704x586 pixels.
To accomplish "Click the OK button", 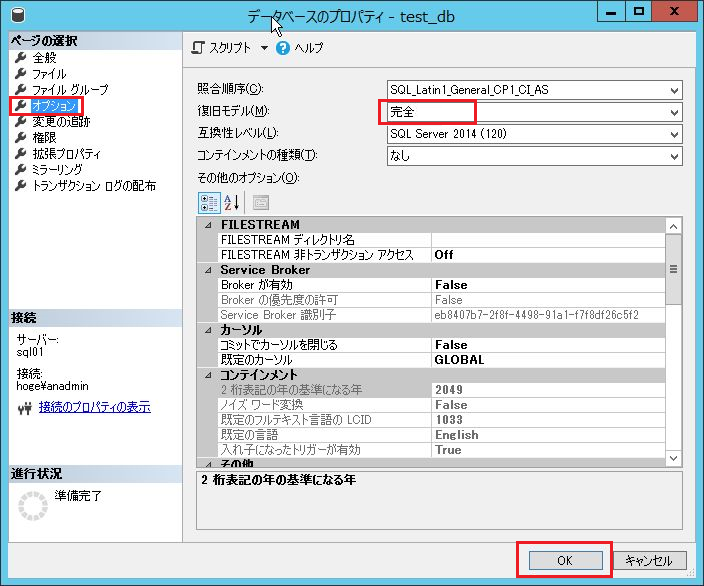I will [564, 560].
